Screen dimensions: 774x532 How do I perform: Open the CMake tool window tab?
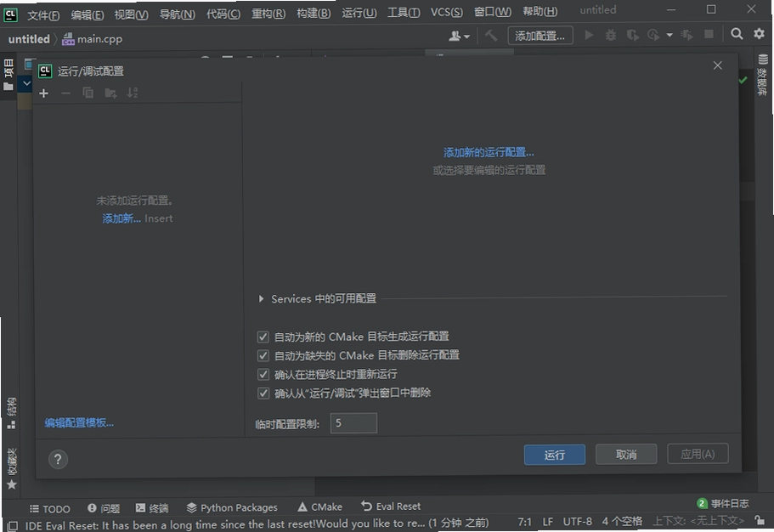click(319, 507)
